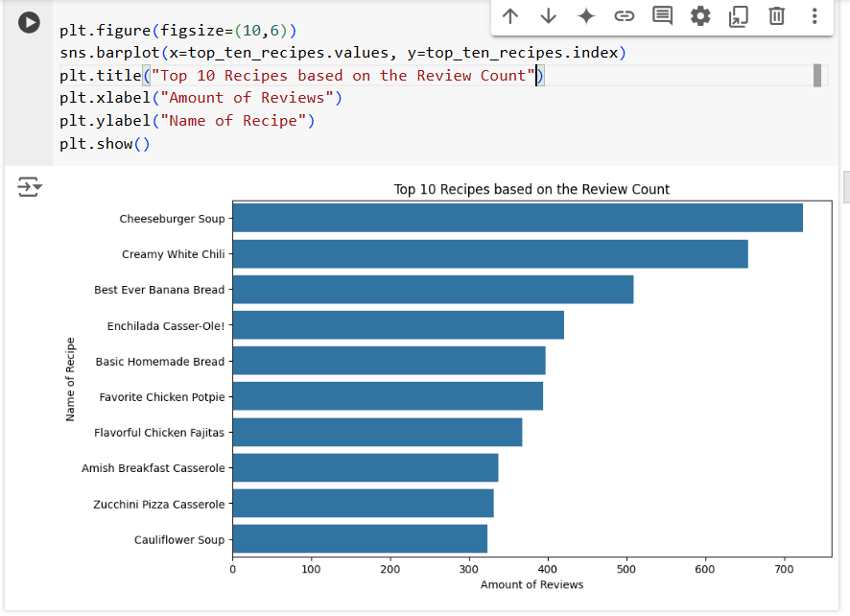Click the Name of Recipe axis label
Screen dimensions: 850x616
[70, 379]
